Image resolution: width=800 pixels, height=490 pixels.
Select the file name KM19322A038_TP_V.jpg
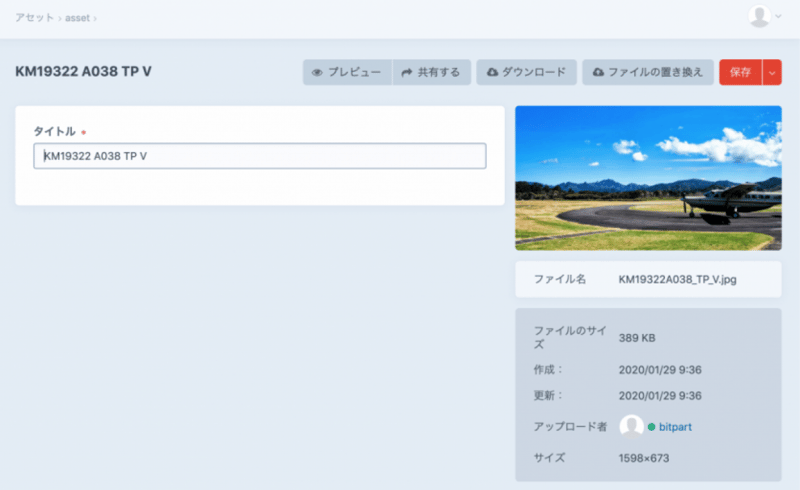(x=677, y=279)
